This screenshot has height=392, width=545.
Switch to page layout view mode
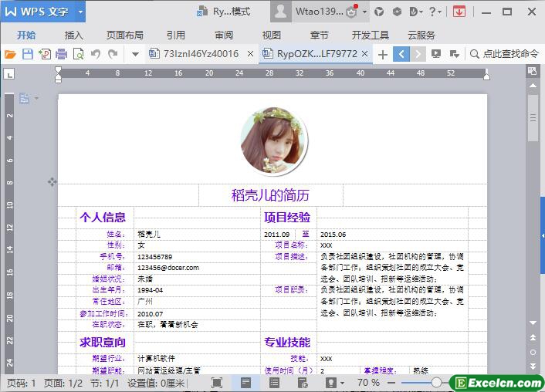click(245, 383)
